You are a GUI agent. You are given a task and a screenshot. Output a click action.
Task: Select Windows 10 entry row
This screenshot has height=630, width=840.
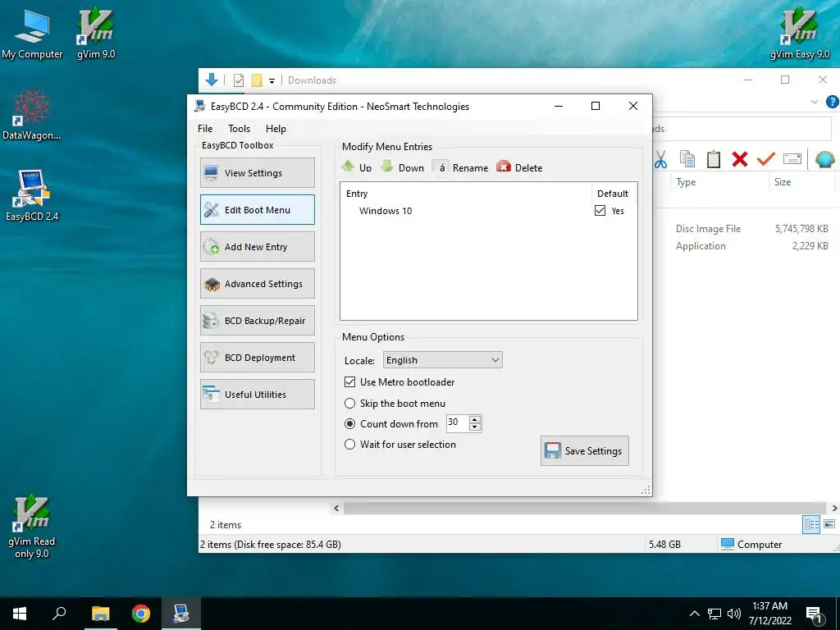coord(489,211)
